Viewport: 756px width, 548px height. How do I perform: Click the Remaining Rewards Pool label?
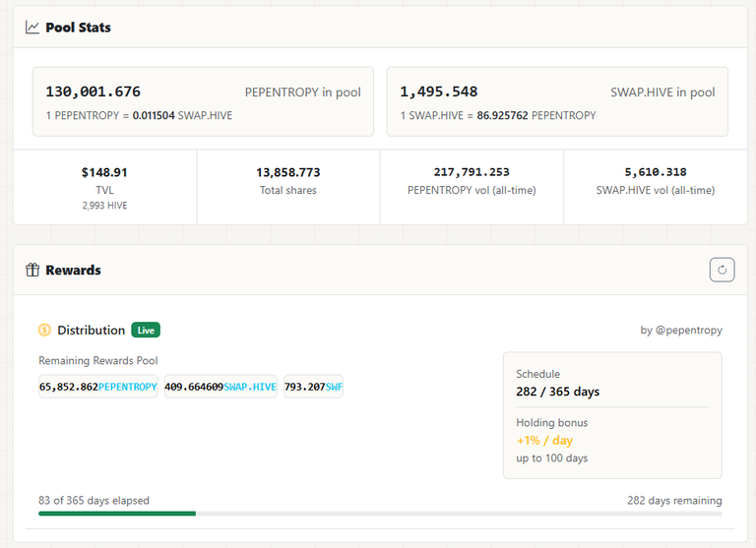98,360
